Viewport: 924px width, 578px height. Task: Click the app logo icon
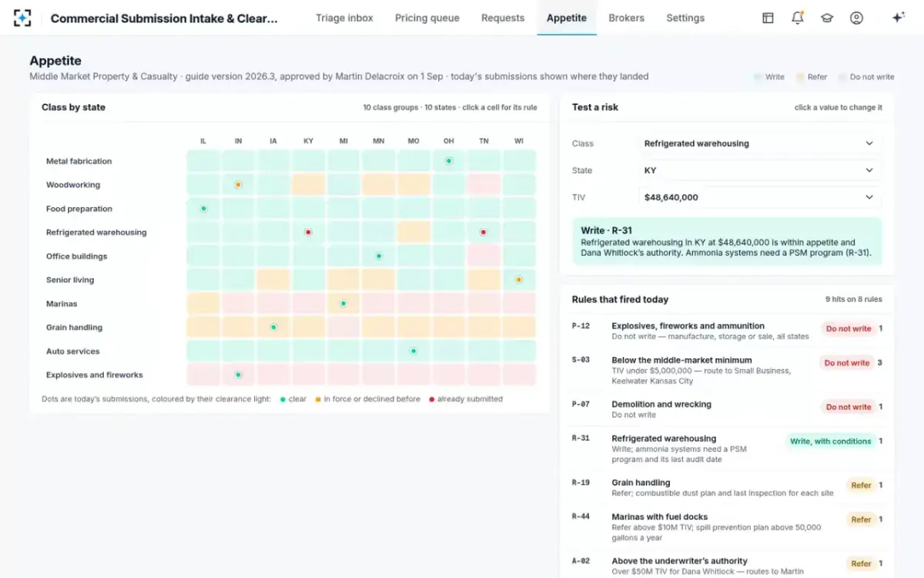[22, 18]
